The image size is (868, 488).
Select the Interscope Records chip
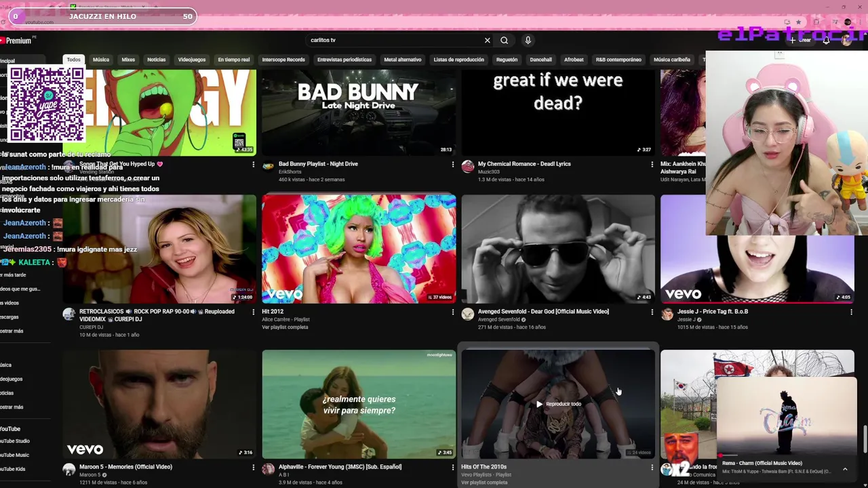coord(283,60)
